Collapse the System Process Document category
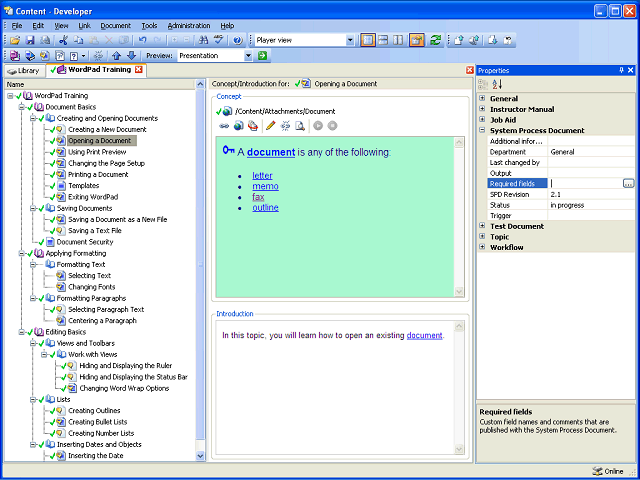This screenshot has height=480, width=640. coord(482,130)
